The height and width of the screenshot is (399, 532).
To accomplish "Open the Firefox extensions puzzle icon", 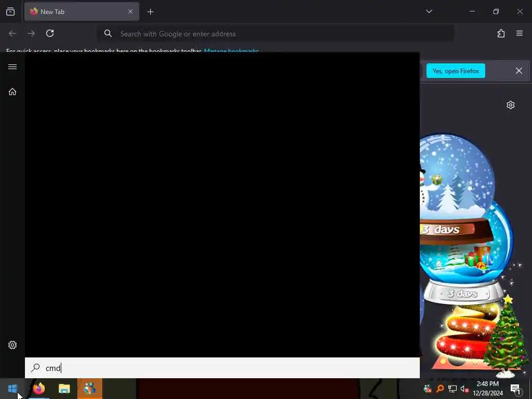I will pyautogui.click(x=501, y=33).
